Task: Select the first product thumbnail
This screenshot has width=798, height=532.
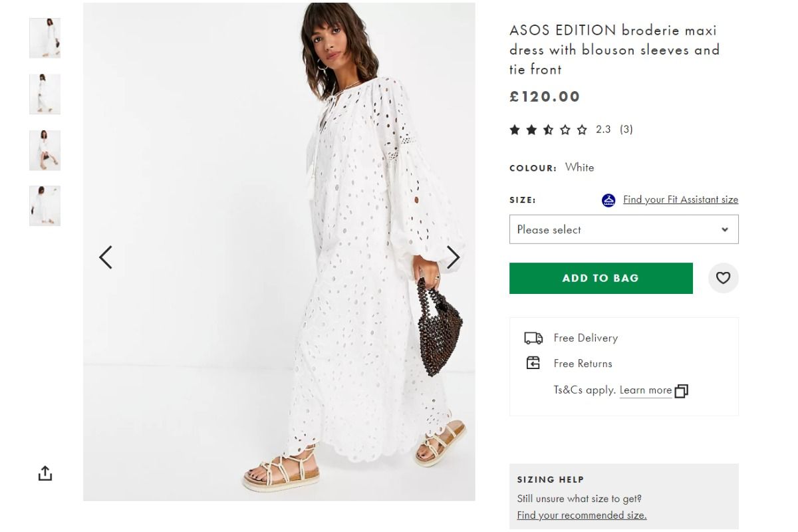Action: (x=45, y=38)
